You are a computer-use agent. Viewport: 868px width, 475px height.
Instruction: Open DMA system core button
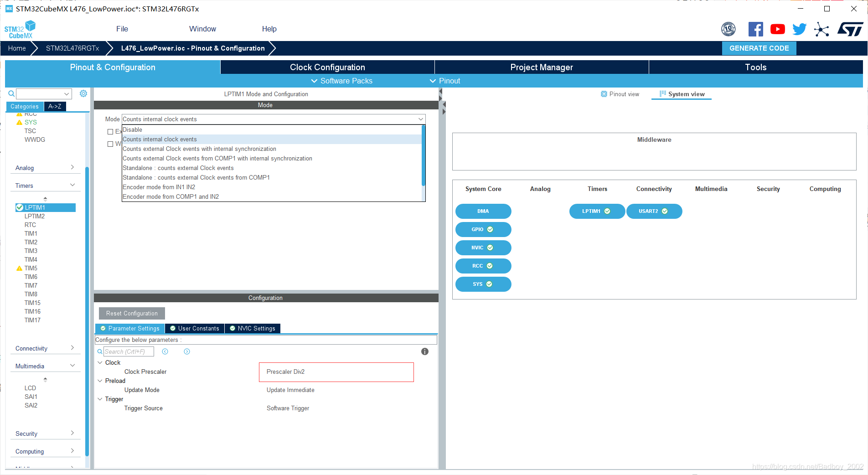coord(483,211)
